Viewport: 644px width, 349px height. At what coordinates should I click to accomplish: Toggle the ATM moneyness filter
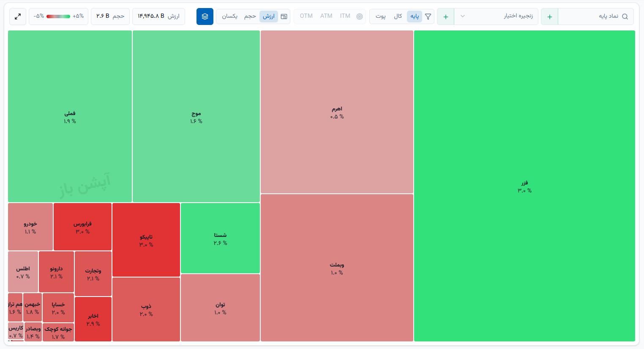point(326,16)
